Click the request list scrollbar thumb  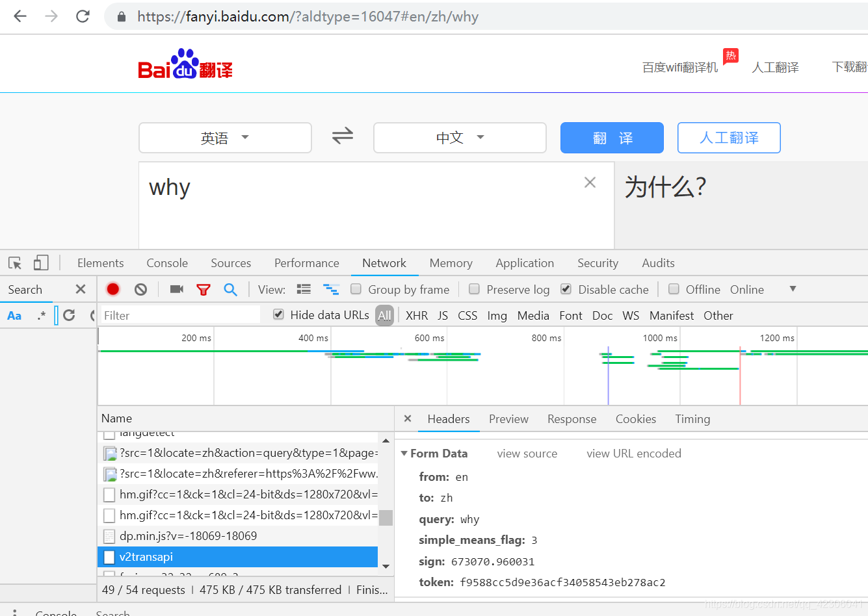(386, 518)
